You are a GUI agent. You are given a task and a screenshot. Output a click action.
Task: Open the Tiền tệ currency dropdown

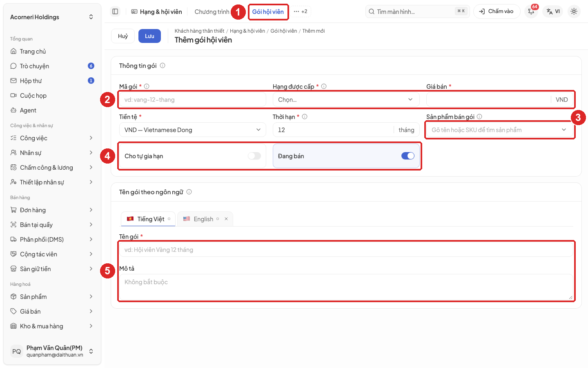(192, 130)
